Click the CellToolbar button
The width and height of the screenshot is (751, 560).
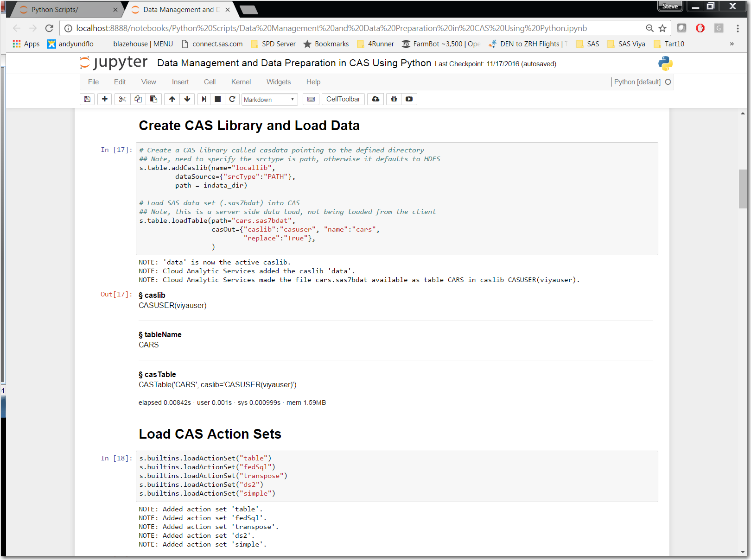coord(343,99)
